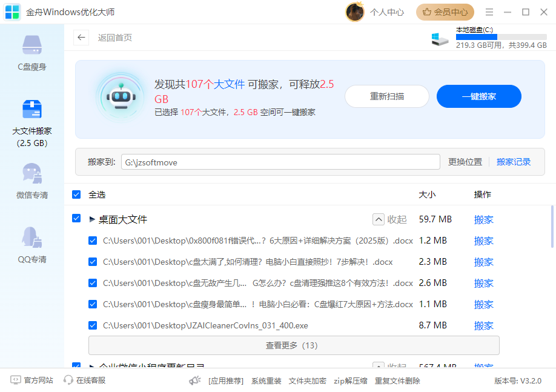Click the 官方网站 monitor icon
The image size is (556, 392).
click(x=15, y=380)
